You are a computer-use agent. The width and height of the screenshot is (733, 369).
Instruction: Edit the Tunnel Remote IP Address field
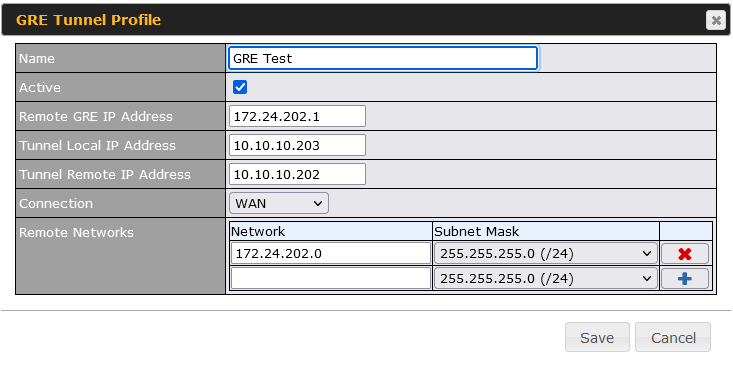pos(297,174)
